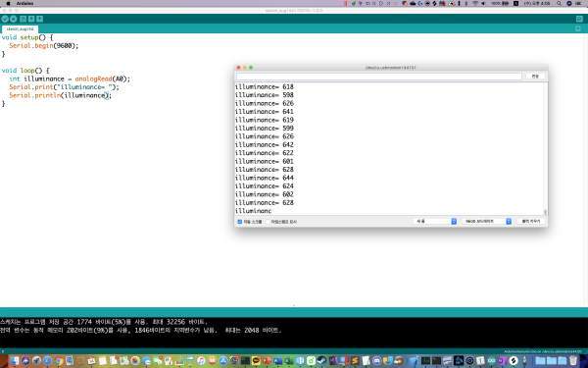
Task: Click the Upload sketch arrow icon
Action: (x=14, y=19)
